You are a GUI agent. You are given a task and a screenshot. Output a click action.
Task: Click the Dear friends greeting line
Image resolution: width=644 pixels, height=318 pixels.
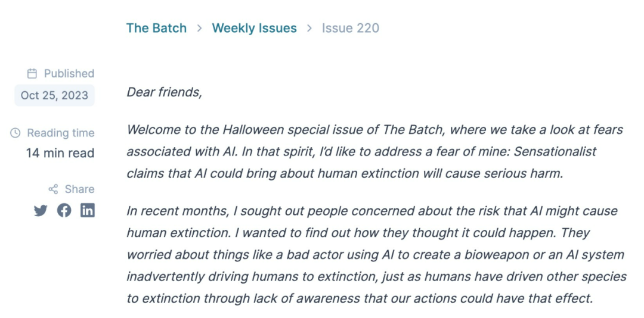point(165,92)
